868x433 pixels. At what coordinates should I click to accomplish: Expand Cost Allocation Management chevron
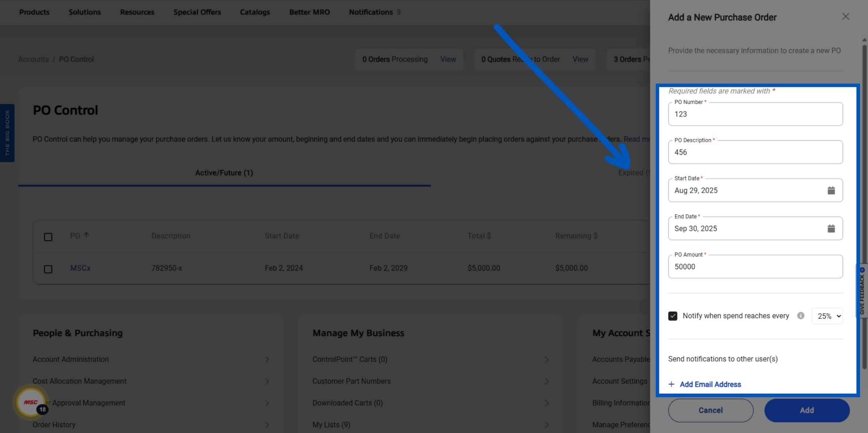pos(267,381)
